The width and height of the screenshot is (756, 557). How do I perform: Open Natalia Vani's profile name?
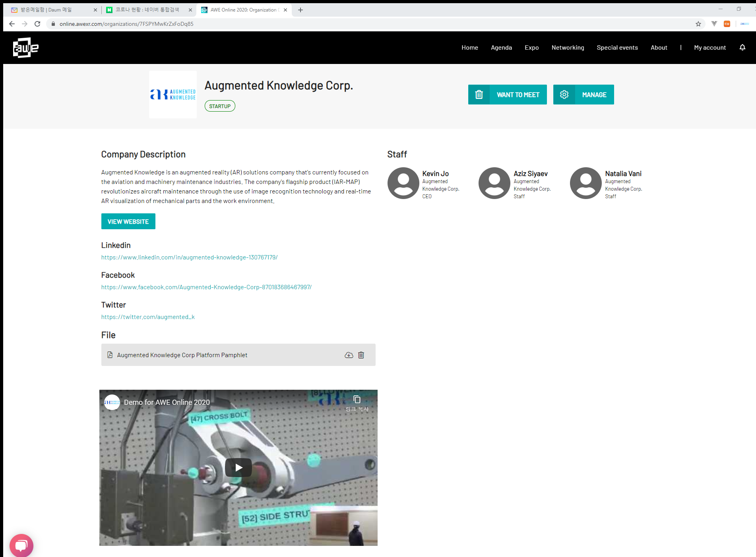(623, 174)
